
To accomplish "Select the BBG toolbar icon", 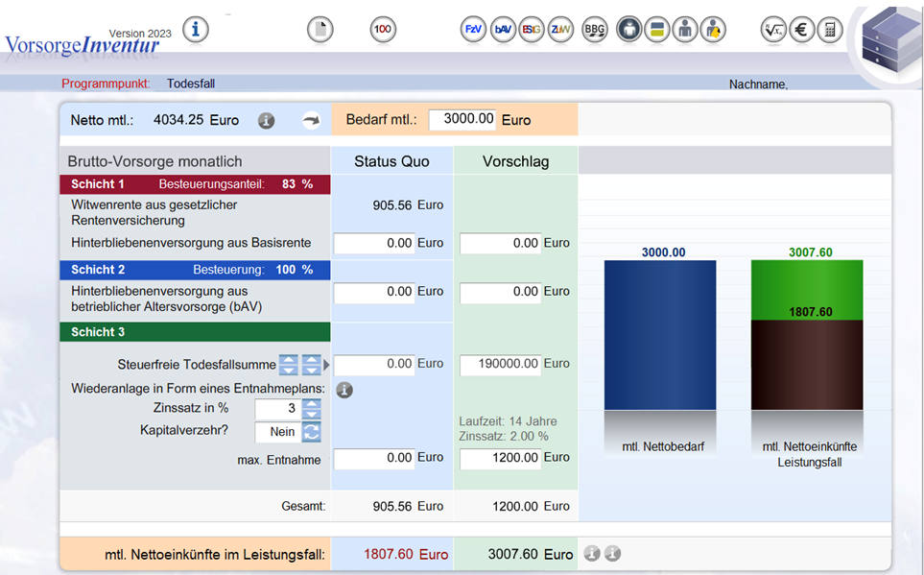I will click(x=595, y=30).
